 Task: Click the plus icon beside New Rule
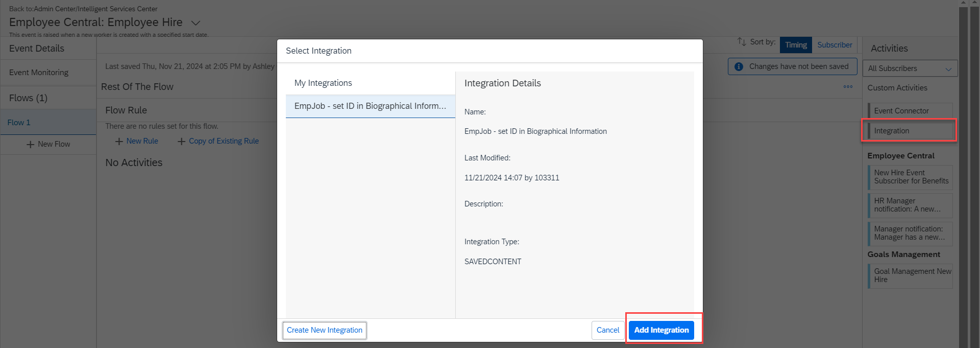pyautogui.click(x=119, y=142)
